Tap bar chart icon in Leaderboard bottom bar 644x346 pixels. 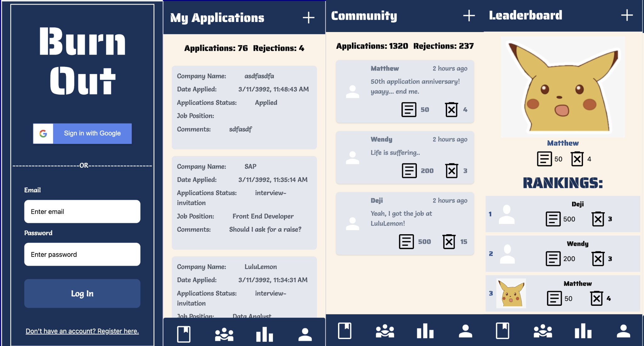pos(583,331)
